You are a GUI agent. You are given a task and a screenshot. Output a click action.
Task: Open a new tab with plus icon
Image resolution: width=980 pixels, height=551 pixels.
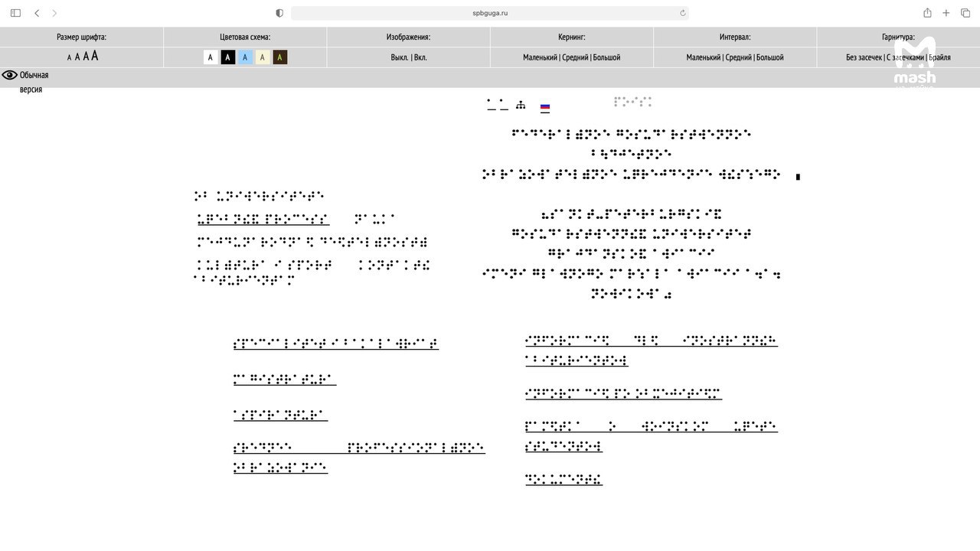pos(946,13)
